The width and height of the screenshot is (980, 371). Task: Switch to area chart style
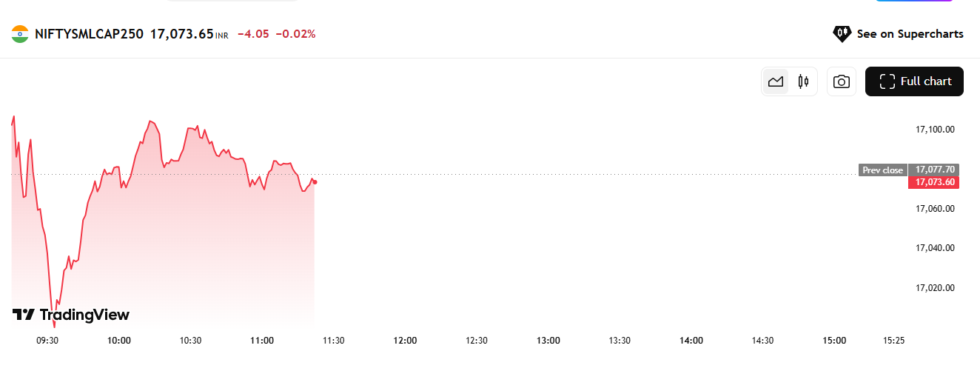[x=776, y=81]
